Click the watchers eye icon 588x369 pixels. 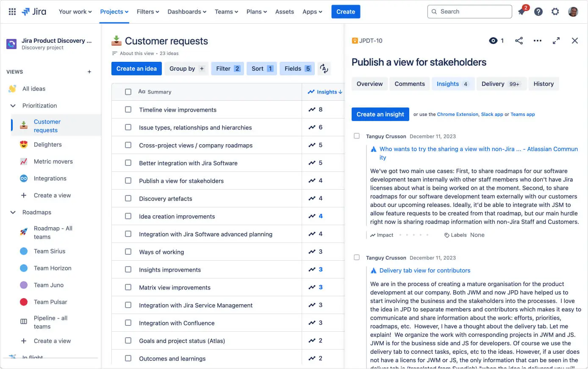[493, 41]
